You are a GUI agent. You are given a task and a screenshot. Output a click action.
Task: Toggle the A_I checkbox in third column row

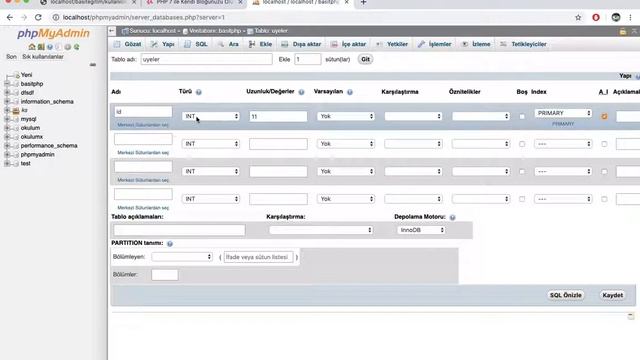point(604,172)
